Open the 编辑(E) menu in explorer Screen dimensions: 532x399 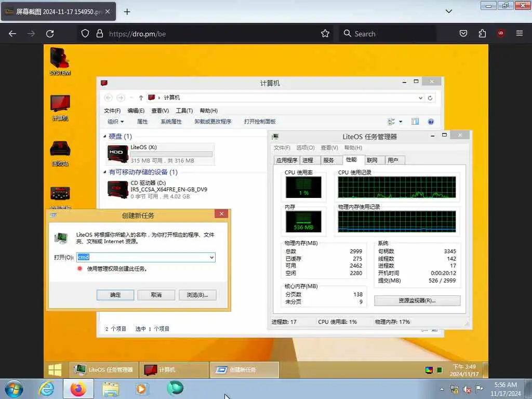[x=136, y=111]
